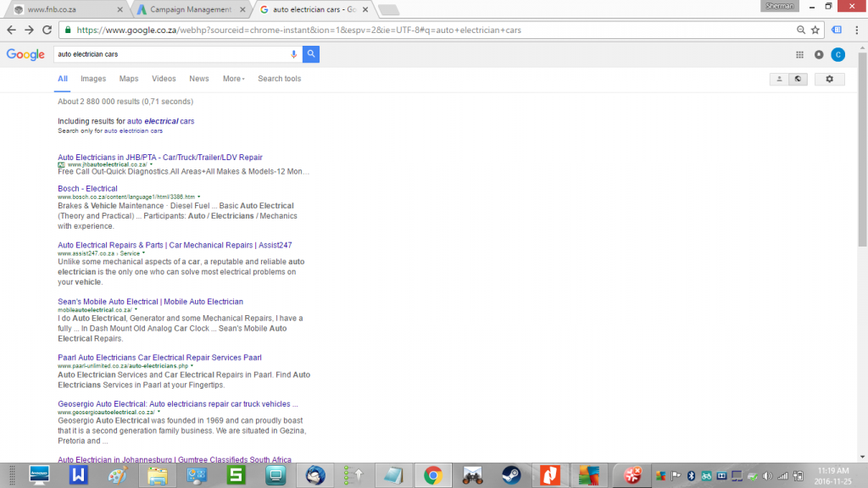Open Search tools options
868x488 pixels.
coord(280,79)
